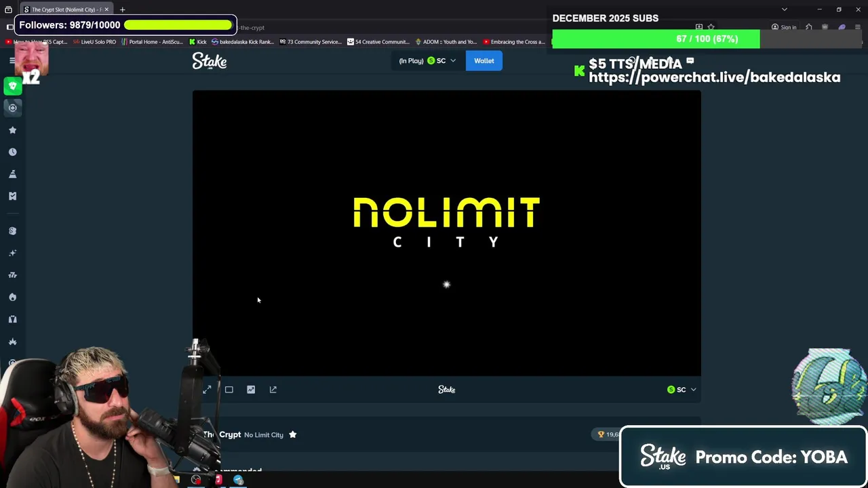Click the Stake logo below the game
Screen dimensions: 868x488
[x=446, y=390]
